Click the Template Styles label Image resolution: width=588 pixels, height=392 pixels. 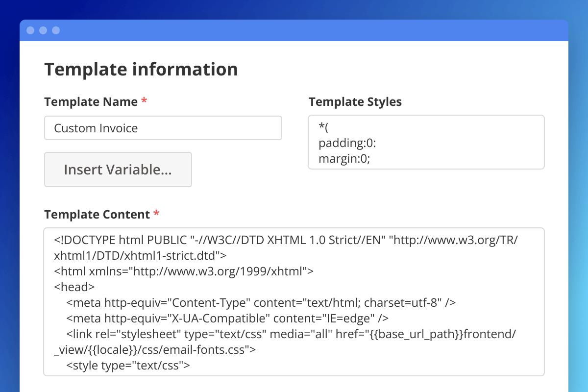355,102
